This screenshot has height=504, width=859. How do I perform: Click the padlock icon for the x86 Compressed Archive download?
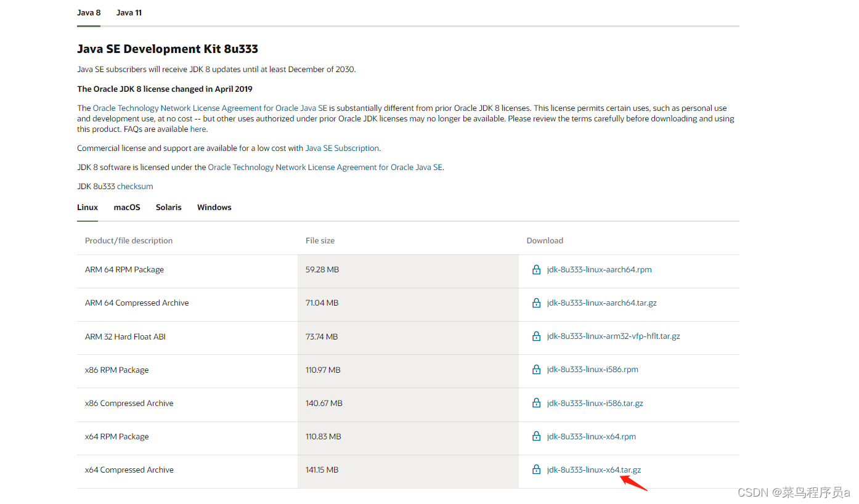[535, 402]
